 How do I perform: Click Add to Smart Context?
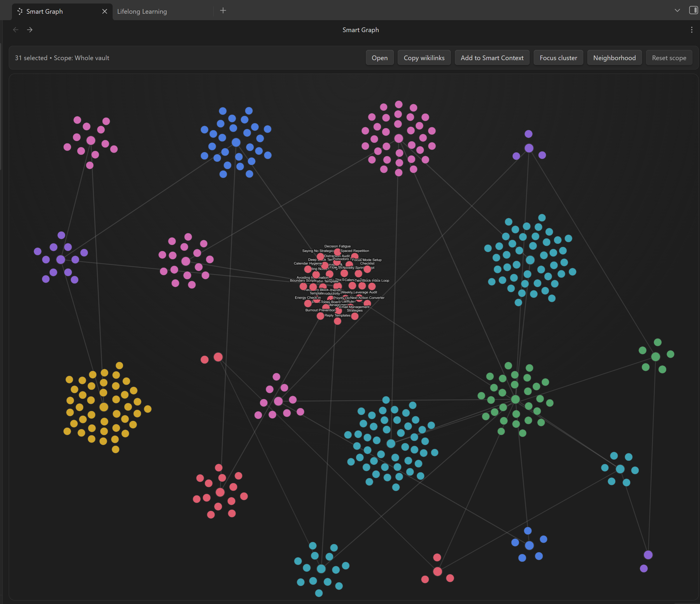[x=492, y=58]
